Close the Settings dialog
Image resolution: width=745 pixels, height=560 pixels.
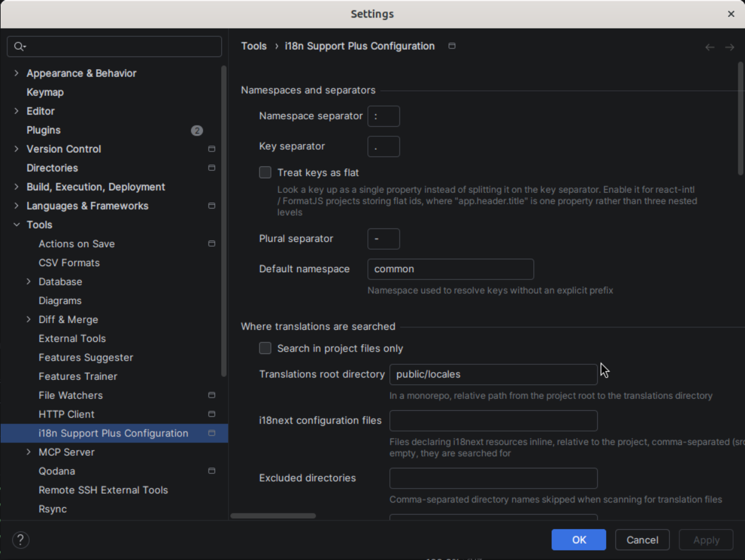pyautogui.click(x=731, y=14)
